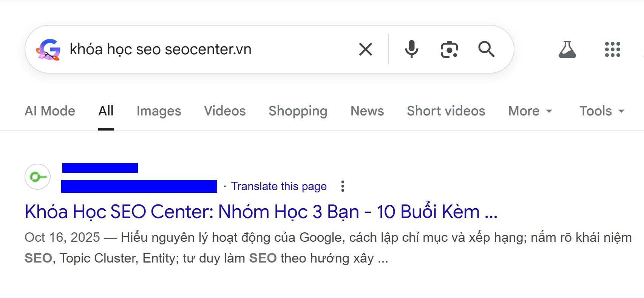Viewport: 644px width, 298px height.
Task: Click the Google logo in the search bar
Action: tap(49, 49)
